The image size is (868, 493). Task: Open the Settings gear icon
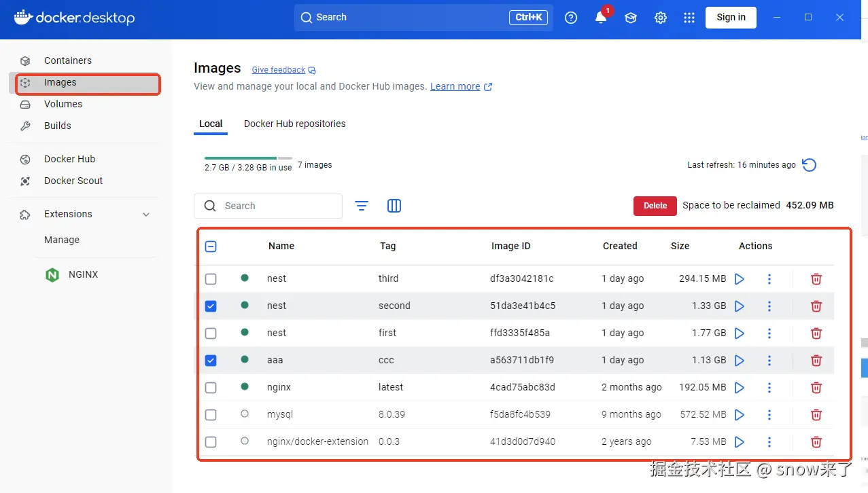coord(661,18)
